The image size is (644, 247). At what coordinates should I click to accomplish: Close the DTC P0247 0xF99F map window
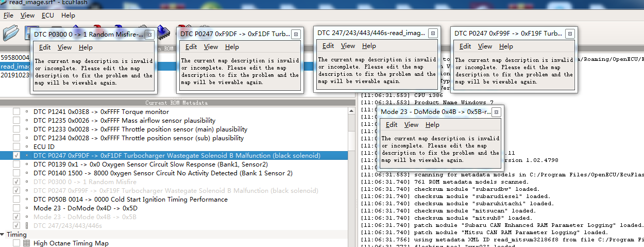pos(569,34)
